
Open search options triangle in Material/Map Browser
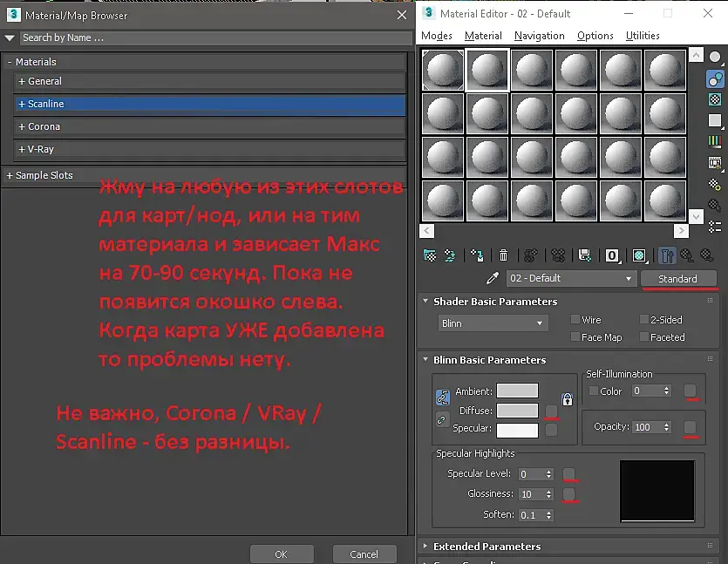(x=10, y=38)
